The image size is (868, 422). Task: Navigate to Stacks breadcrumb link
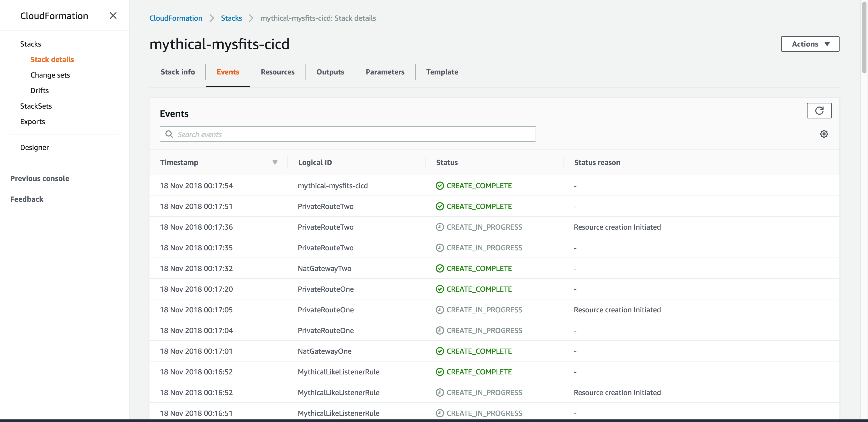click(232, 18)
